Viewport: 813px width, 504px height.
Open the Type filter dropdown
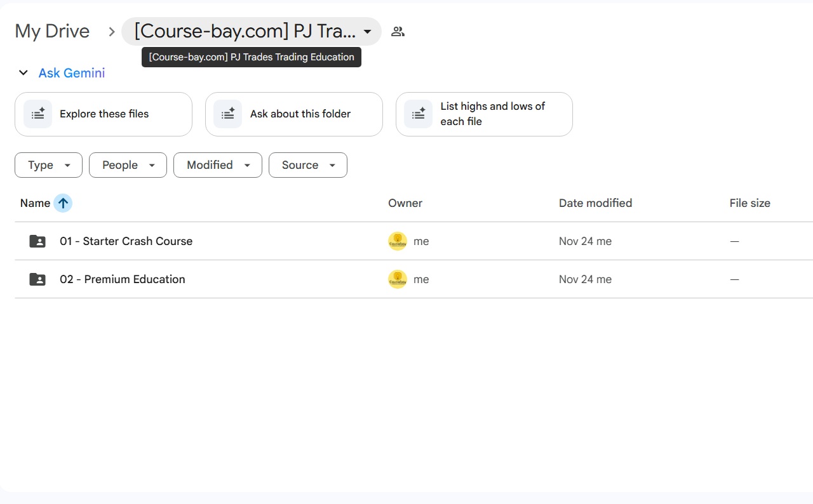[x=48, y=165]
